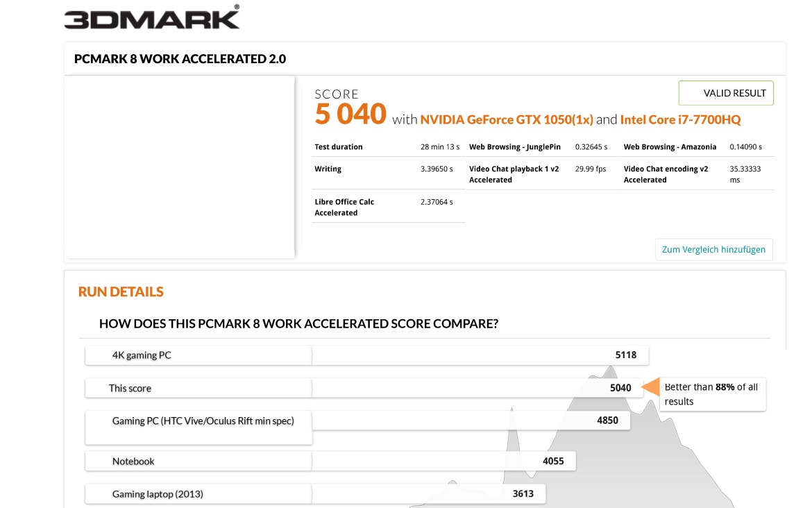812x508 pixels.
Task: Click the 5118 score value
Action: (625, 355)
